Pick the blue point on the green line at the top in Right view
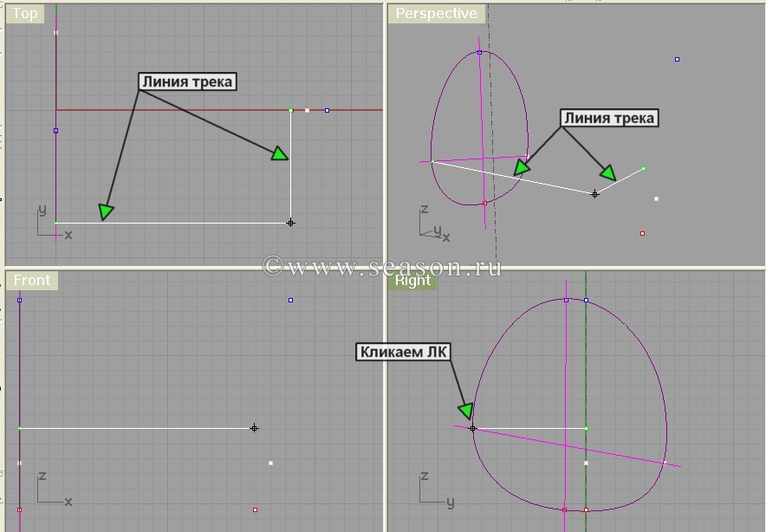 click(x=587, y=300)
